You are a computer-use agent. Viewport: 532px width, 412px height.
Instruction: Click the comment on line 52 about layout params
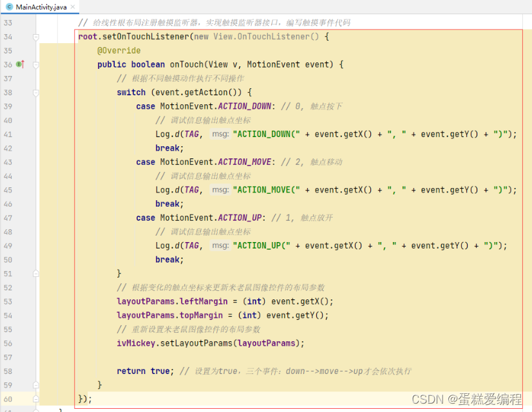click(x=220, y=288)
